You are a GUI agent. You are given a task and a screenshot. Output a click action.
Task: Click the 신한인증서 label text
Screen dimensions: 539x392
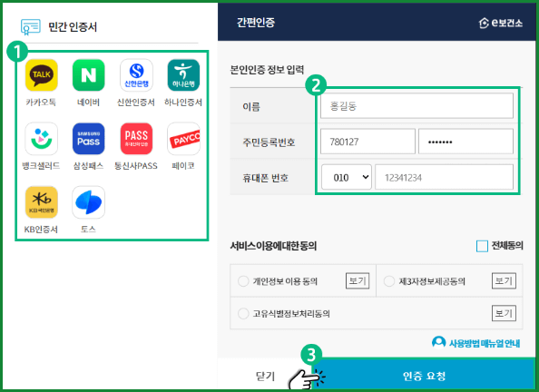click(x=136, y=103)
